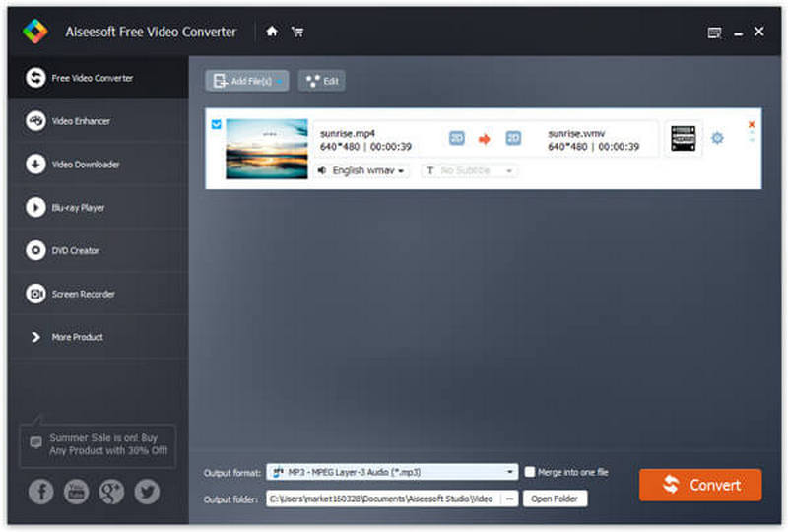Open the Google Plus icon
The width and height of the screenshot is (788, 532).
pos(111,492)
